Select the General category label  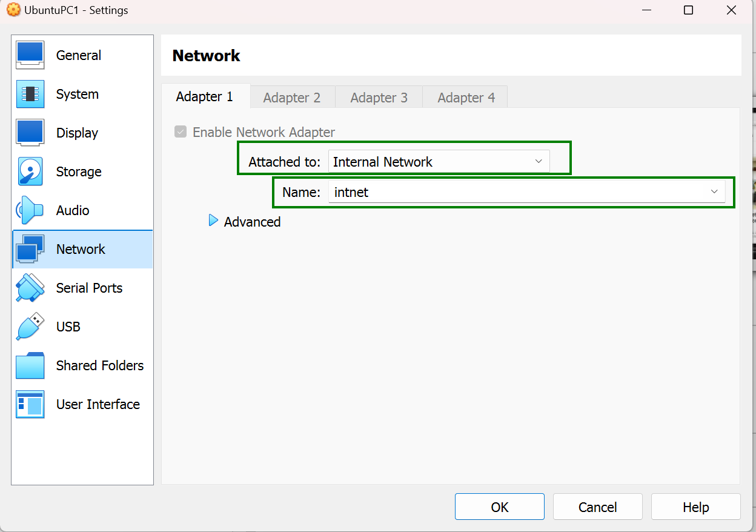click(79, 55)
